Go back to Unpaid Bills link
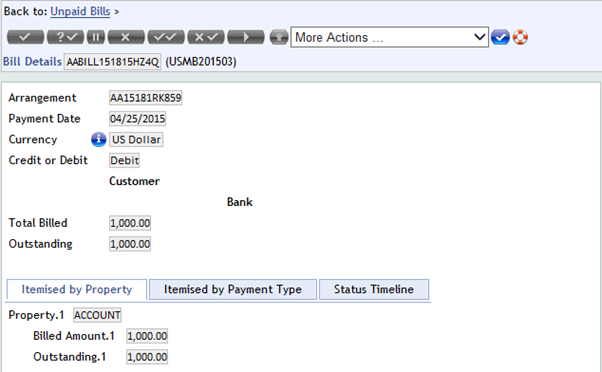The width and height of the screenshot is (602, 372). 80,12
